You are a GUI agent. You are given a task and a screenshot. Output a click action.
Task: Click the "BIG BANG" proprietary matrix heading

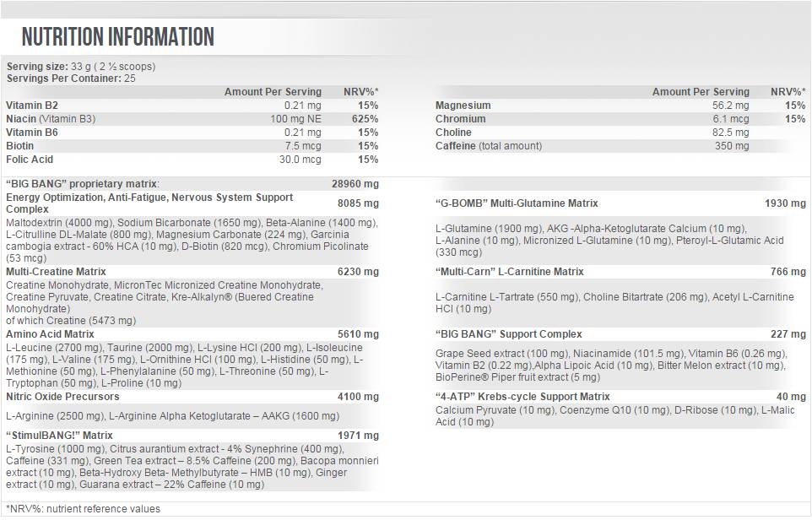(82, 183)
